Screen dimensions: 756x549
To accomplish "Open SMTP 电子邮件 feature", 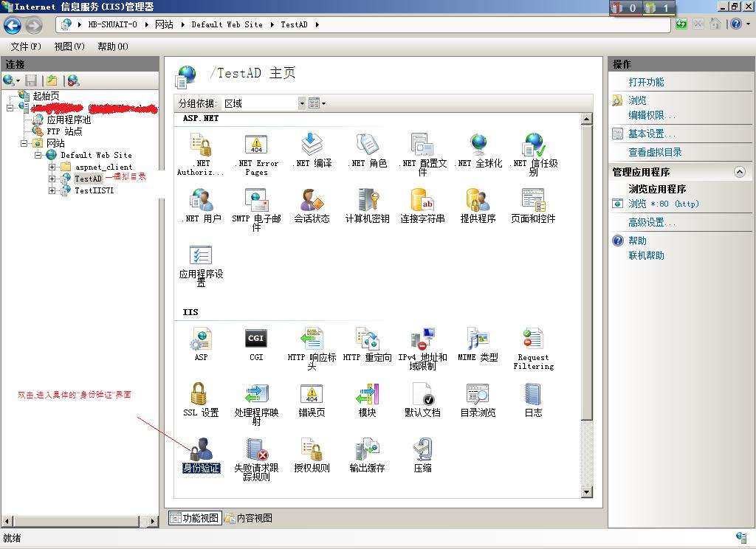I will pyautogui.click(x=256, y=210).
